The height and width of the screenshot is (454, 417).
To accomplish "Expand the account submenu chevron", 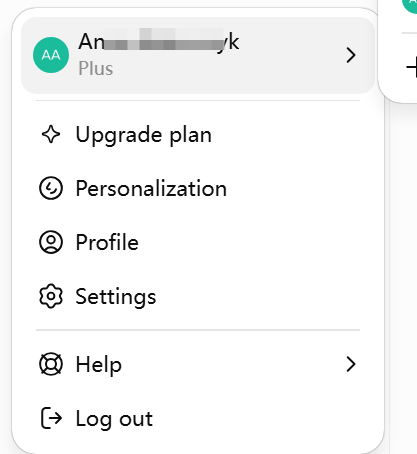I will pos(351,55).
